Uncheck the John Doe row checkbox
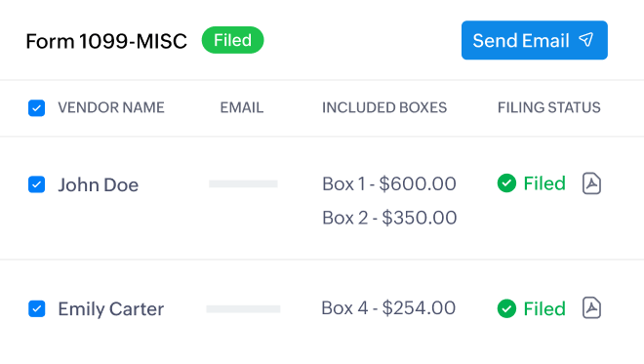Screen dimensions: 644x364 point(36,184)
